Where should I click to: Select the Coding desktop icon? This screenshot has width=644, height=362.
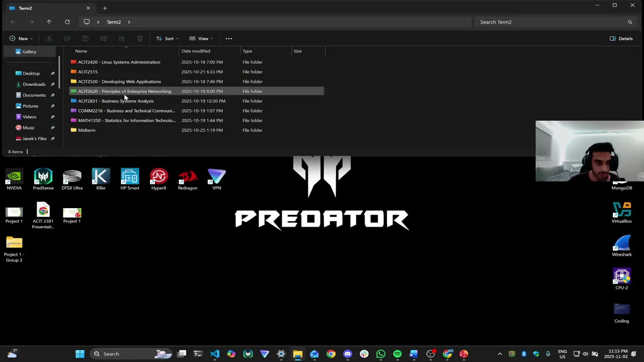point(622,313)
